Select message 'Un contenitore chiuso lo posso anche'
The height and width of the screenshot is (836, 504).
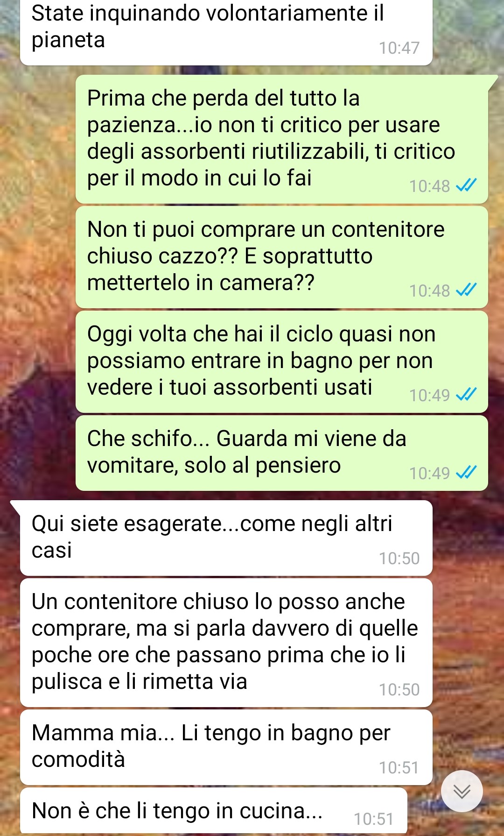226,642
